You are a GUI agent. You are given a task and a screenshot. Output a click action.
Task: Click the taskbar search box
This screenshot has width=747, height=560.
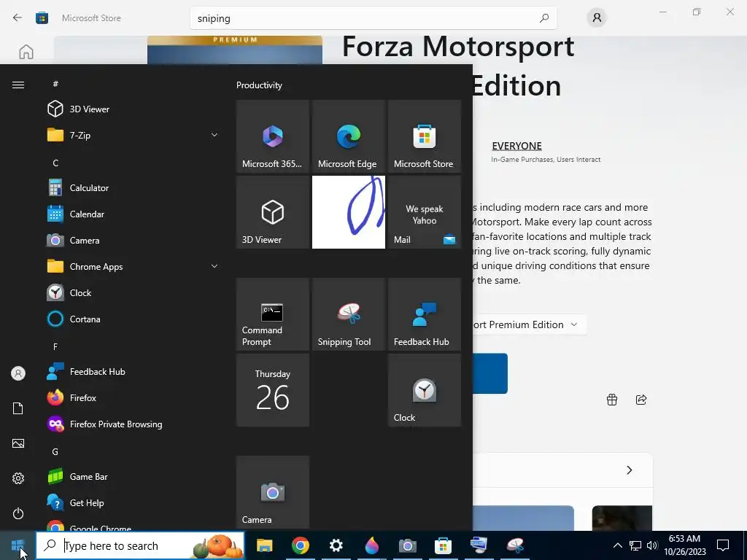click(140, 545)
